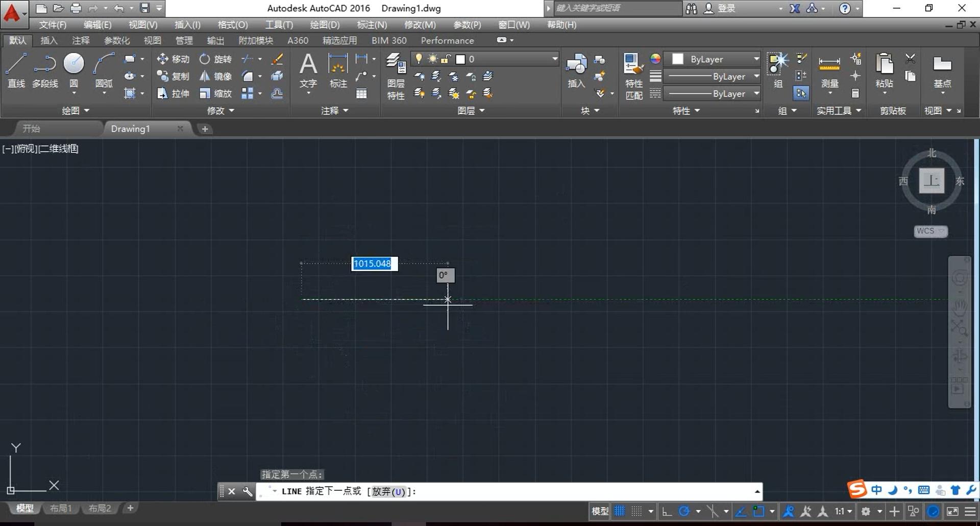Open the WCS coordinate system dropdown
Viewport: 980px width, 526px height.
(930, 231)
